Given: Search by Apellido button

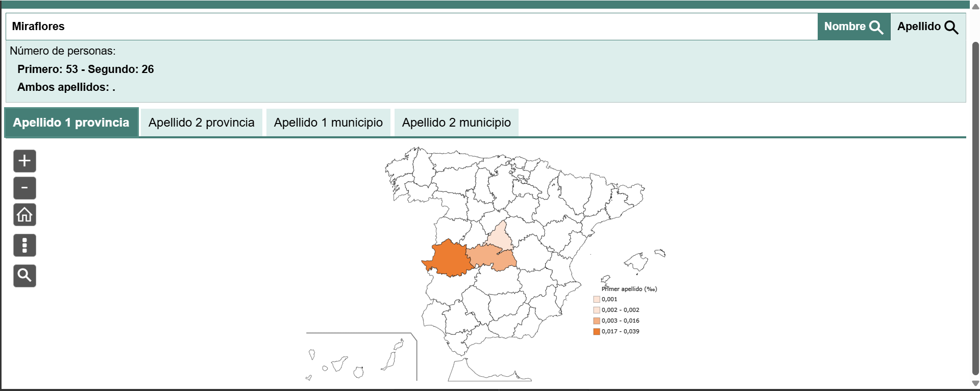Looking at the screenshot, I should tap(927, 27).
